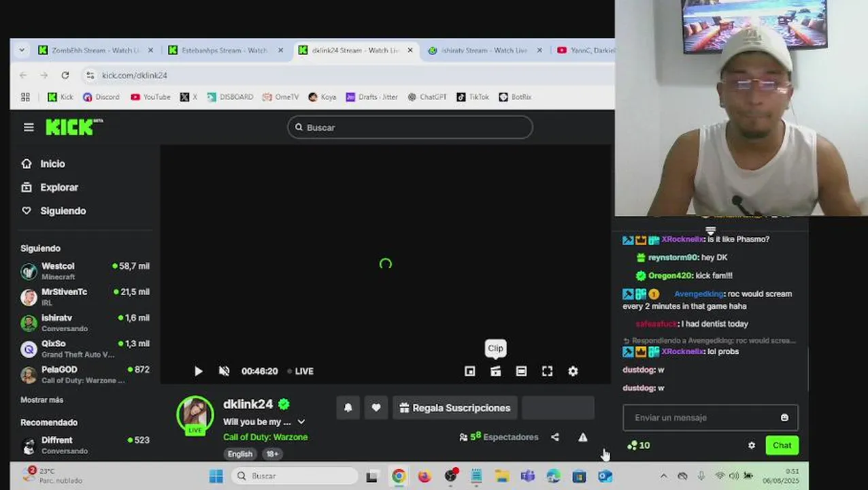Enable picture-in-picture mini player

pos(469,371)
